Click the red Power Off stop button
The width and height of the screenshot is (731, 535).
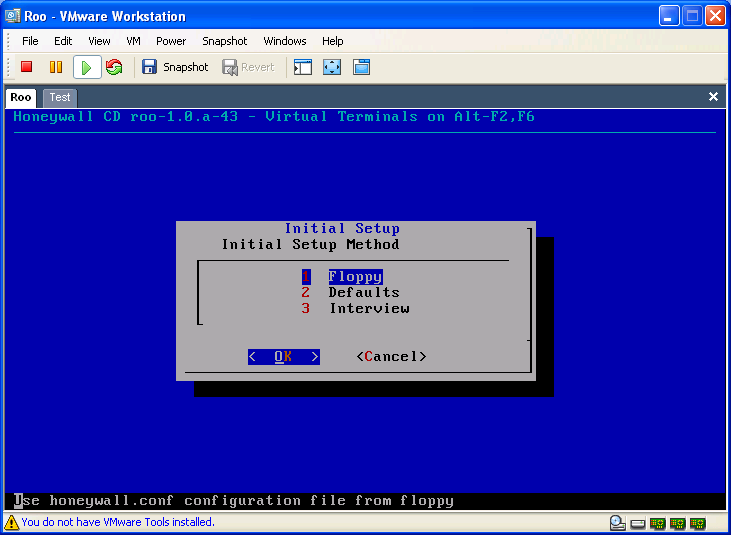(x=27, y=67)
